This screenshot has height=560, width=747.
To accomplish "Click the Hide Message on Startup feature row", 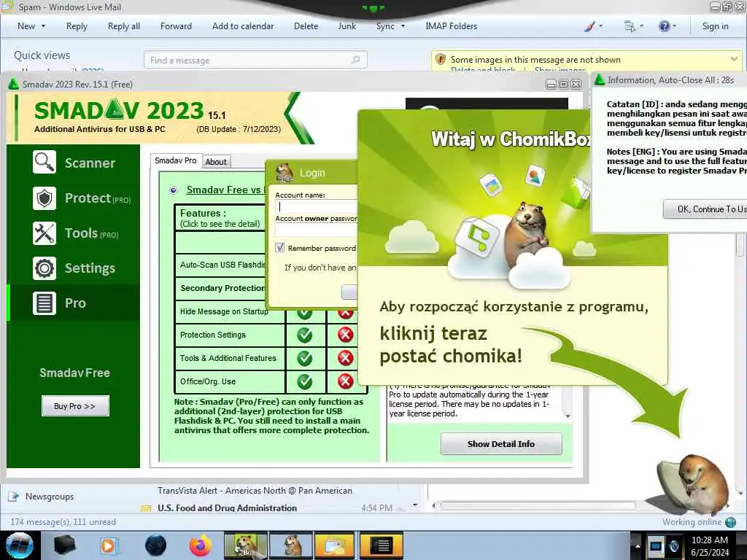I will [230, 311].
